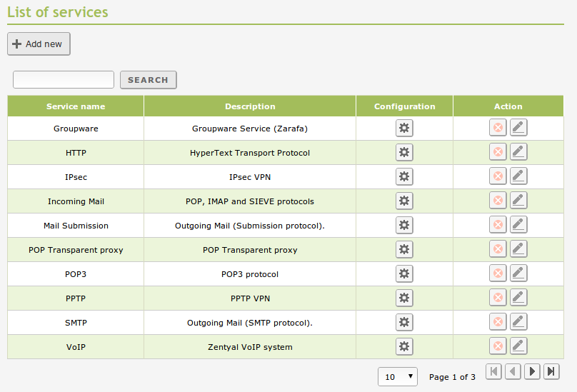Configure the HTTP service via gear icon

404,153
